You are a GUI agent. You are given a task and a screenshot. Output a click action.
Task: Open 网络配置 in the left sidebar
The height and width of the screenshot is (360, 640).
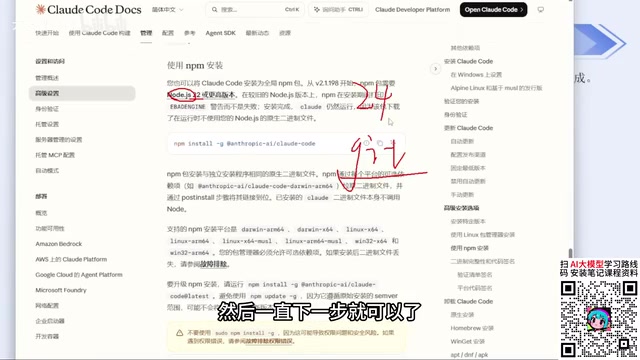point(47,306)
